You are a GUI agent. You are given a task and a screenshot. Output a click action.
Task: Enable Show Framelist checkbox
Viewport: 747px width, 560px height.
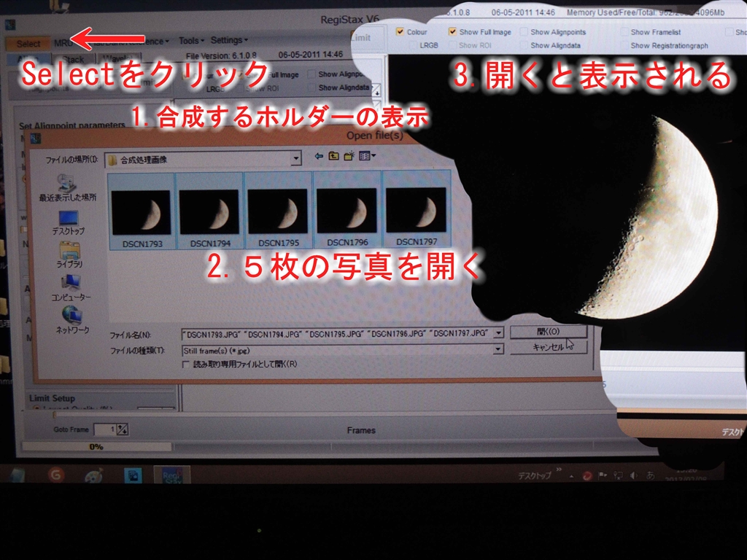coord(624,32)
